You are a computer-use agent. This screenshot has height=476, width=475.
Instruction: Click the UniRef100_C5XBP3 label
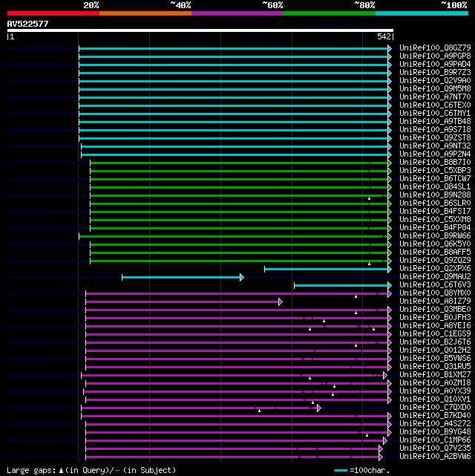(435, 171)
